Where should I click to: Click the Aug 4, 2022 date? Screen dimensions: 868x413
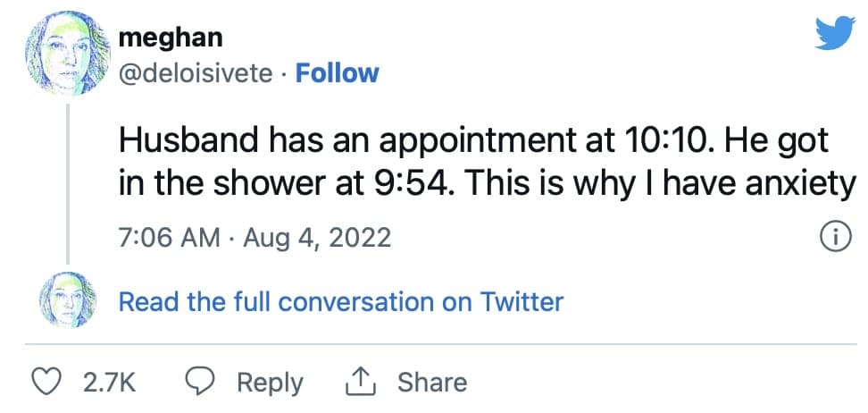tap(317, 239)
